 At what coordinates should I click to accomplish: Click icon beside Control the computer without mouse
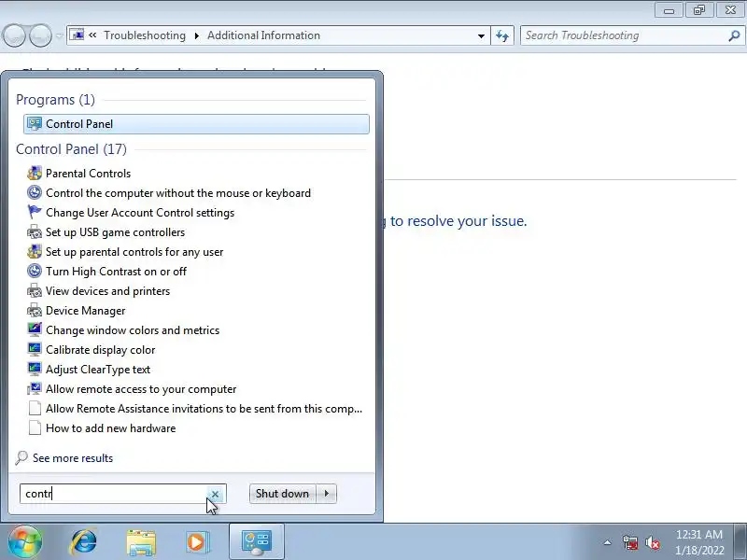click(35, 192)
